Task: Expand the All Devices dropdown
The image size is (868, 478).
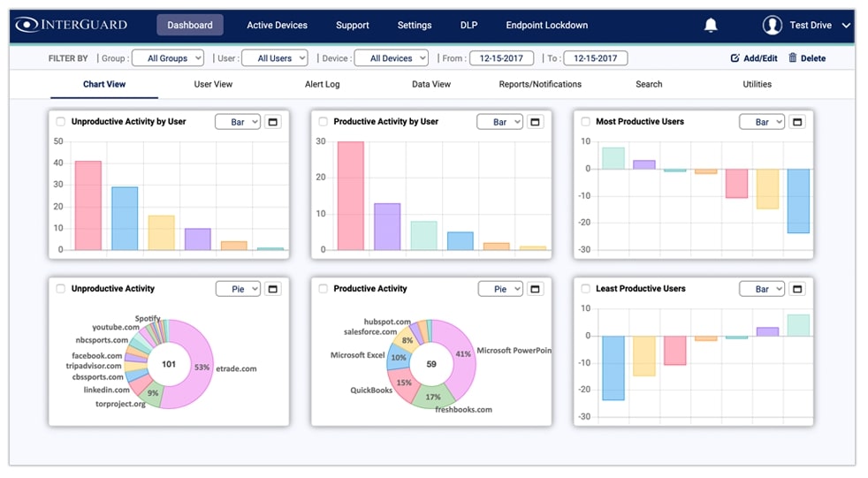Action: pyautogui.click(x=391, y=58)
